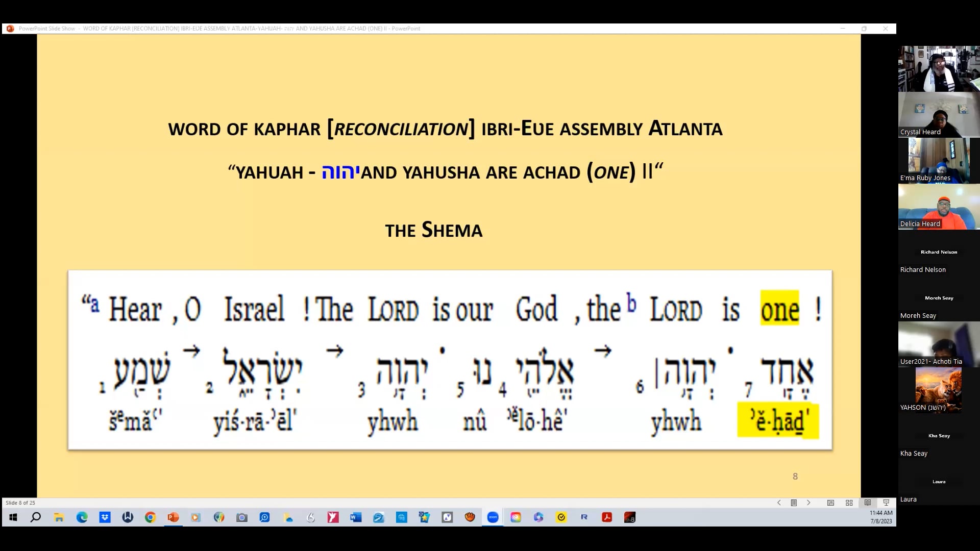This screenshot has height=551, width=980.
Task: Select the Reading view icon
Action: click(x=867, y=503)
